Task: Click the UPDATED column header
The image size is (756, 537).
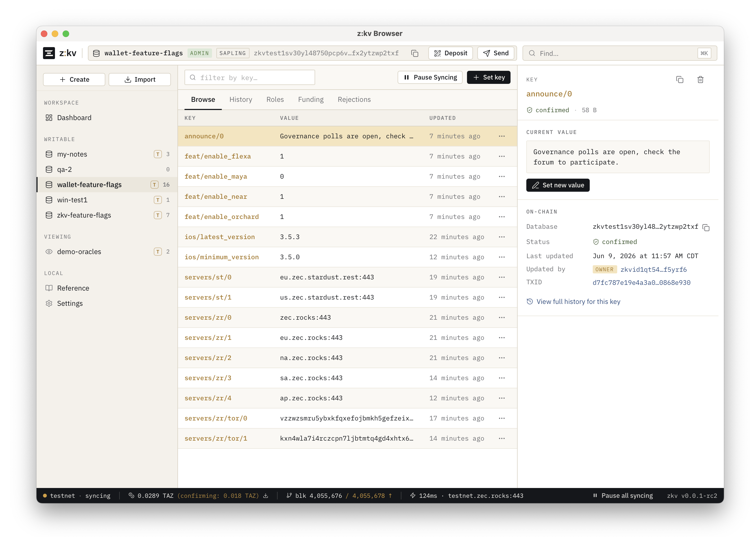Action: click(x=442, y=118)
